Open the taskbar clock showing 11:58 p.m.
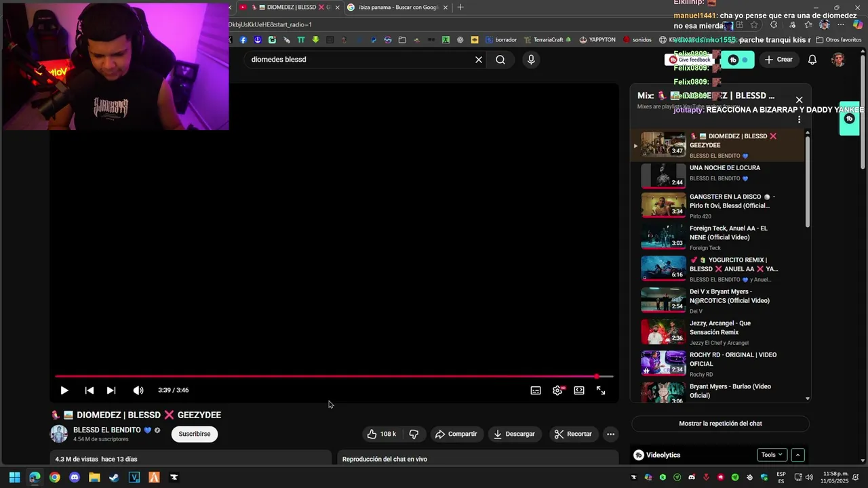868x488 pixels. coord(835,477)
